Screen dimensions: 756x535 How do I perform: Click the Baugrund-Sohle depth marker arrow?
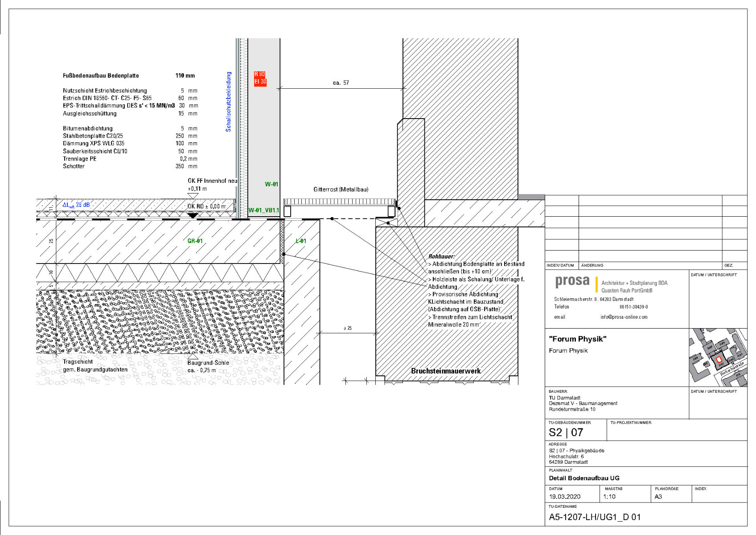[x=194, y=357]
